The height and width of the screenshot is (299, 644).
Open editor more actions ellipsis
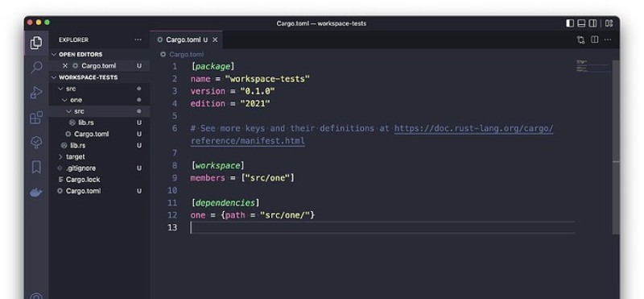tap(608, 40)
